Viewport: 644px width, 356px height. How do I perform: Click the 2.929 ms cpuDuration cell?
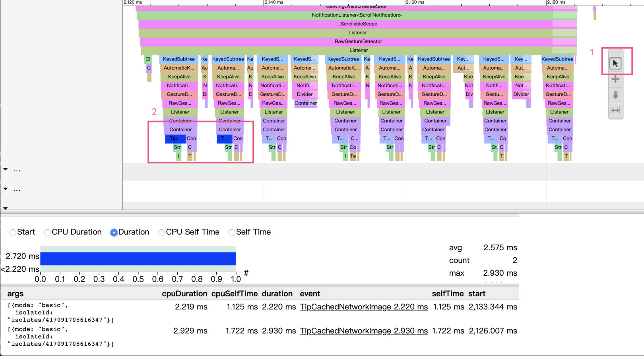pyautogui.click(x=190, y=331)
